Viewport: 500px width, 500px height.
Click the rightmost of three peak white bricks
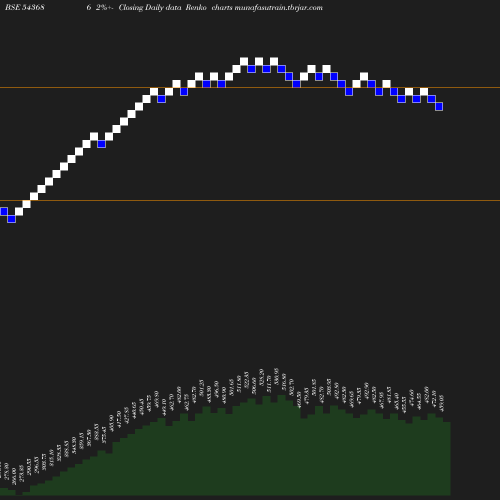point(274,61)
